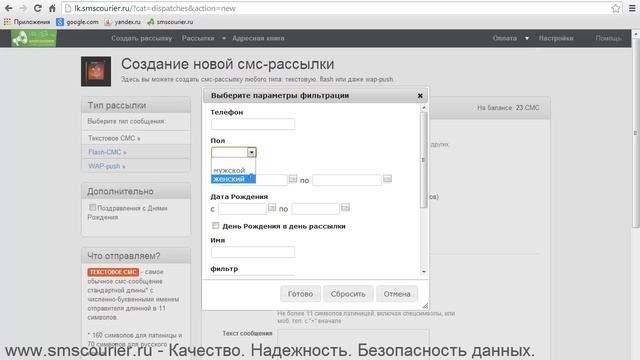Click the user avatar thumbnail
Screen dimensions: 640x360
coord(96,71)
